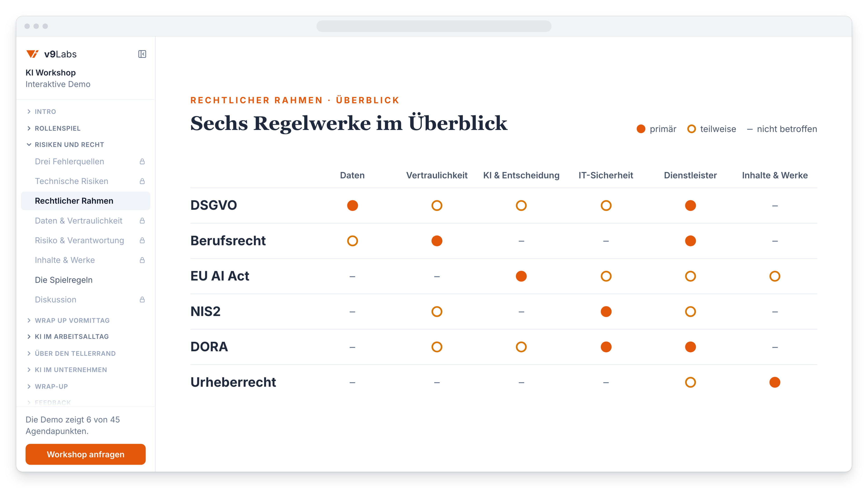Click the browser address bar
The height and width of the screenshot is (488, 868).
[434, 26]
